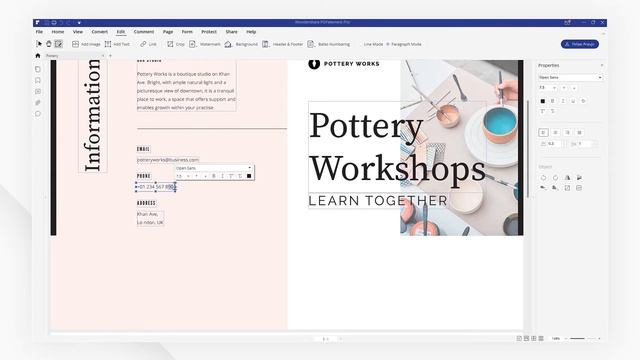Toggle Italic in Properties panel
640x360 pixels.
(563, 101)
